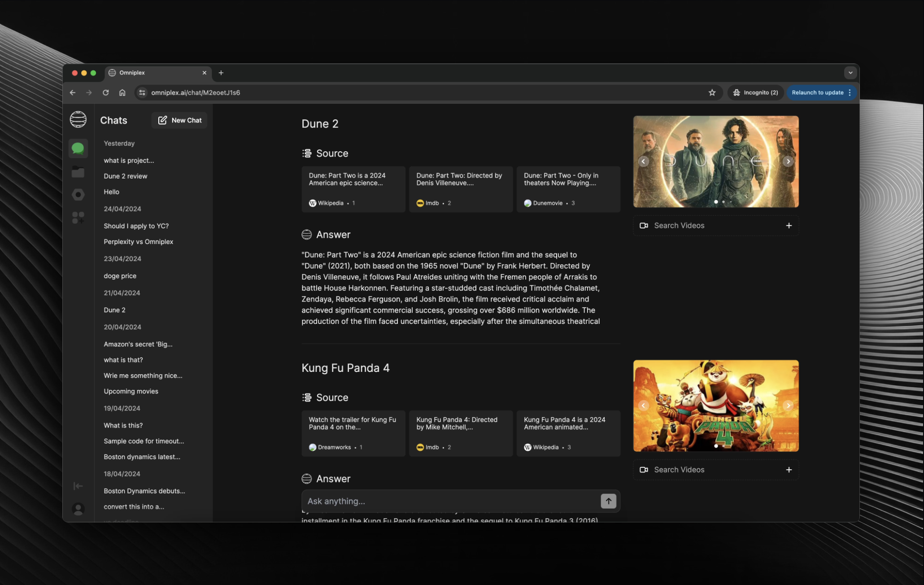Screen dimensions: 924x585
Task: Click the pencil icon on the New Chat button
Action: pos(162,120)
